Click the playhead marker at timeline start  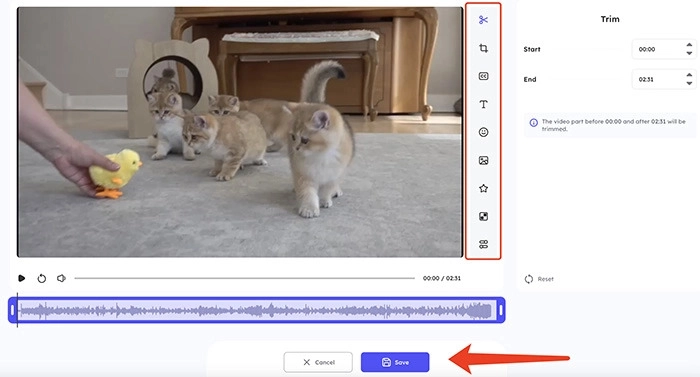coord(17,310)
